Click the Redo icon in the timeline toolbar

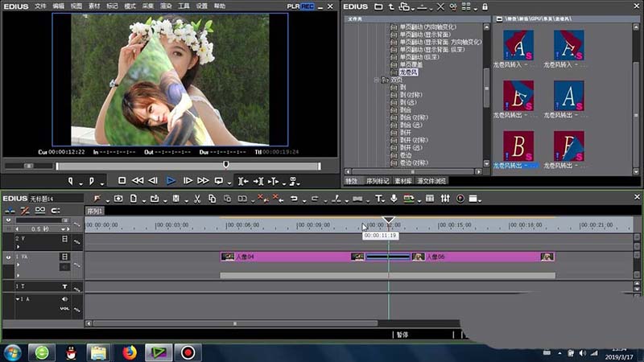[x=315, y=199]
